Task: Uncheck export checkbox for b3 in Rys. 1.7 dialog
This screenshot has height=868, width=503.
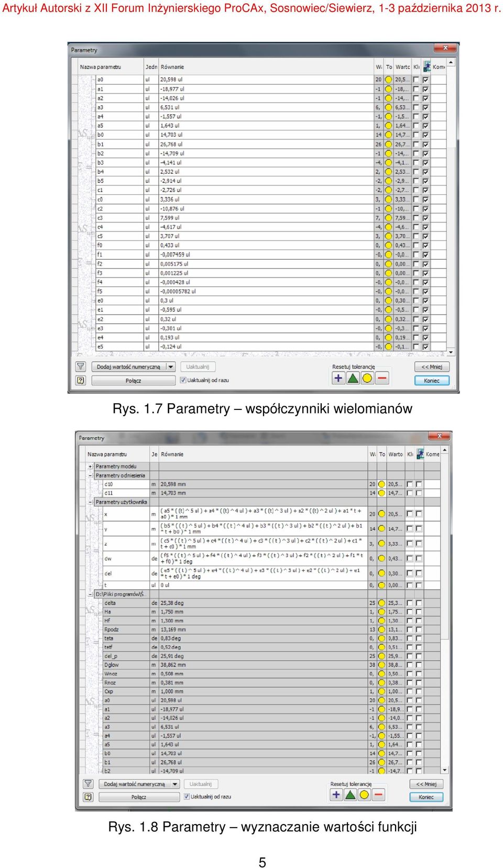Action: [425, 163]
